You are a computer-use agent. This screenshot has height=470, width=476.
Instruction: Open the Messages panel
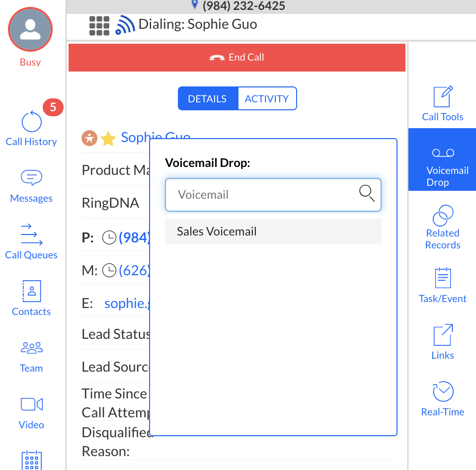(x=31, y=186)
